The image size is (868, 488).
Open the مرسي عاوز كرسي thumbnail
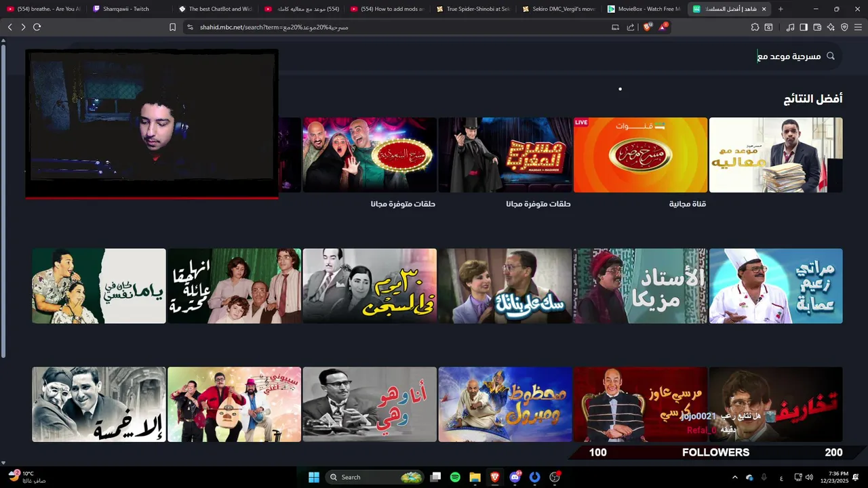pos(640,405)
